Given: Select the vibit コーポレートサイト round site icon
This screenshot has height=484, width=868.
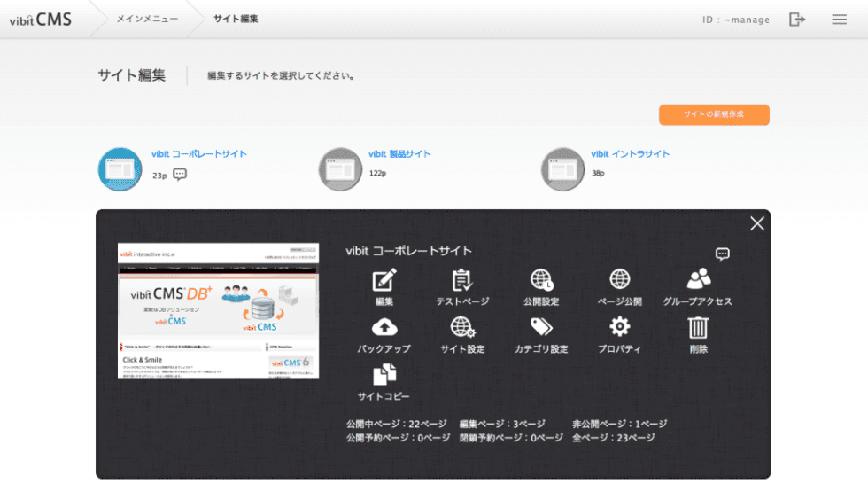Looking at the screenshot, I should coord(120,169).
